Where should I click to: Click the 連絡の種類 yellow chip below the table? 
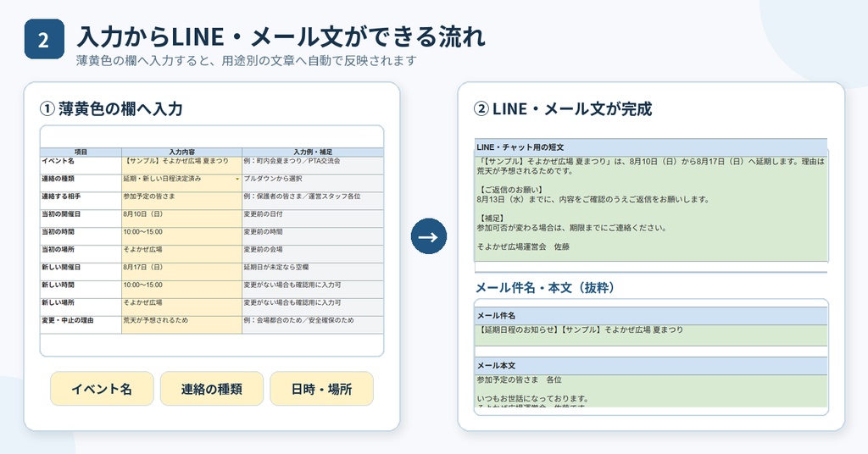tap(211, 389)
